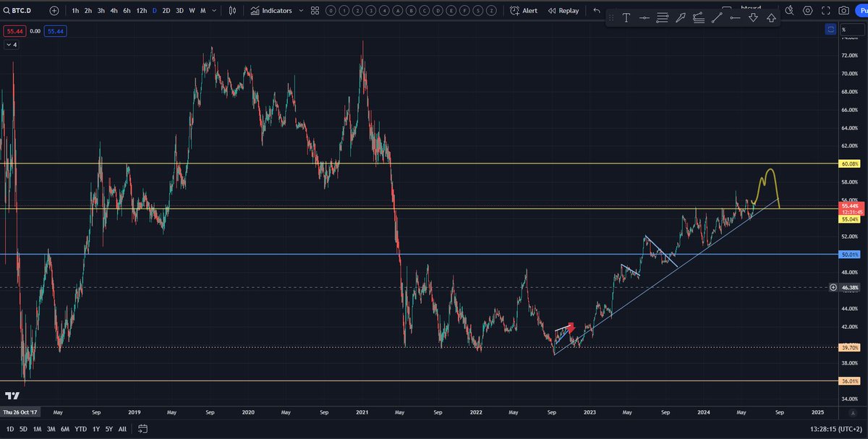Viewport: 868px width, 439px height.
Task: Set range to 6M
Action: coord(65,429)
